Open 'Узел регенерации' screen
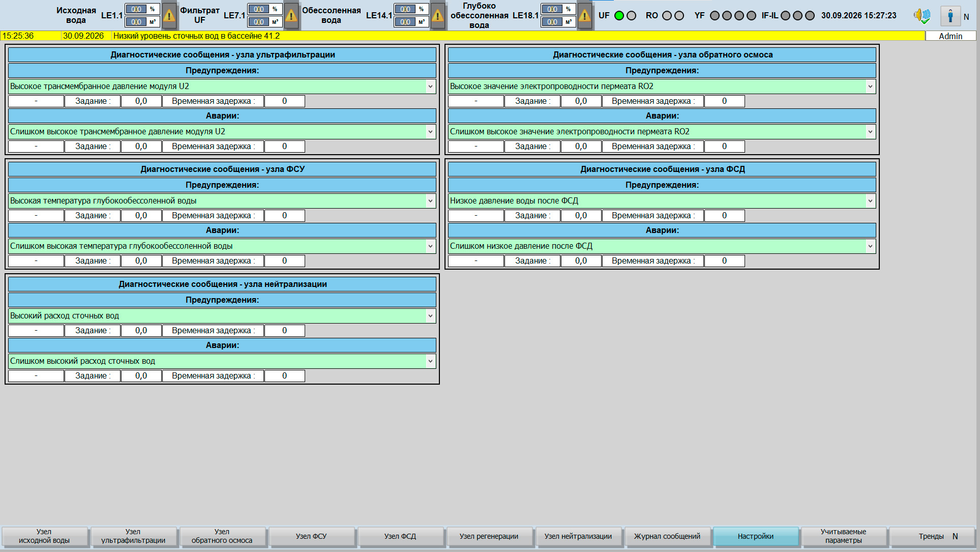980x552 pixels. point(489,536)
